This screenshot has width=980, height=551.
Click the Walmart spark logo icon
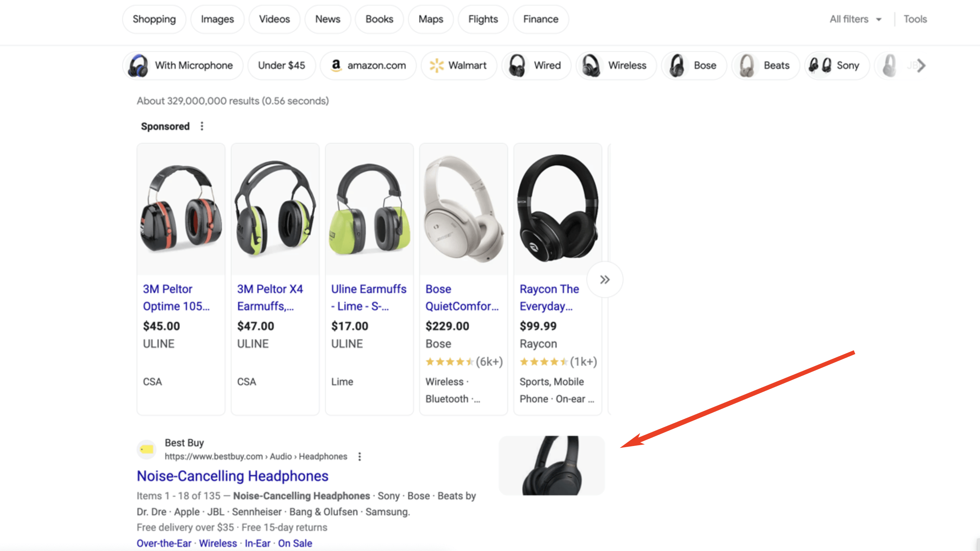436,65
